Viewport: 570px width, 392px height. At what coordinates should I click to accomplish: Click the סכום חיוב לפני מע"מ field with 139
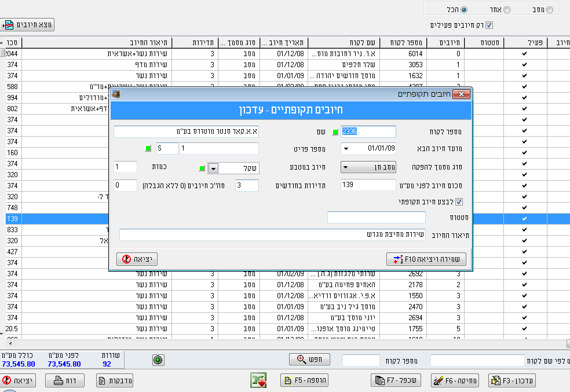[368, 185]
